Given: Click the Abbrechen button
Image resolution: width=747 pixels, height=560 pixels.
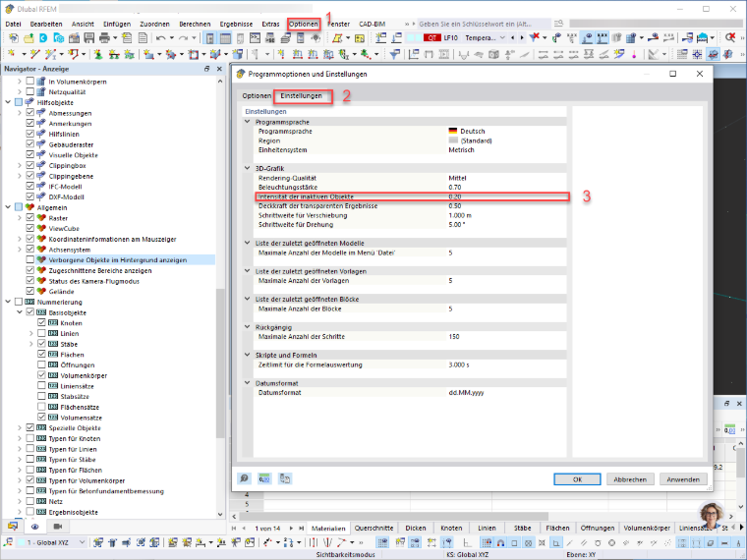Looking at the screenshot, I should point(630,479).
